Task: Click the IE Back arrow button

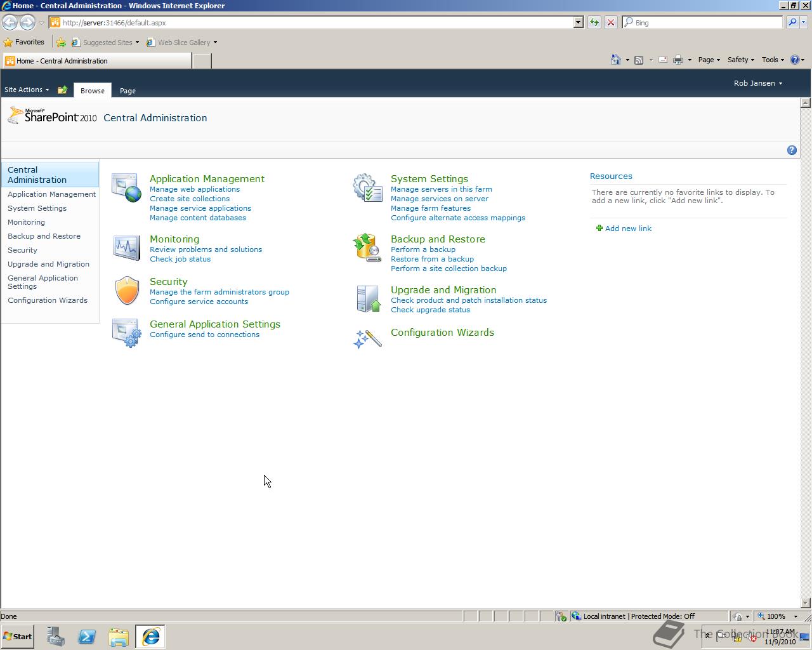Action: click(10, 22)
